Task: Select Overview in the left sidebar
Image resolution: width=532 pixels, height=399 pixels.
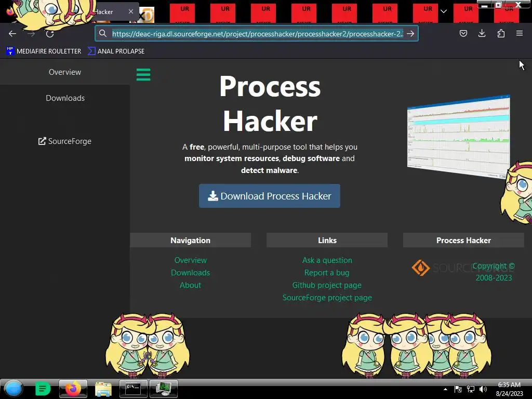Action: (65, 72)
